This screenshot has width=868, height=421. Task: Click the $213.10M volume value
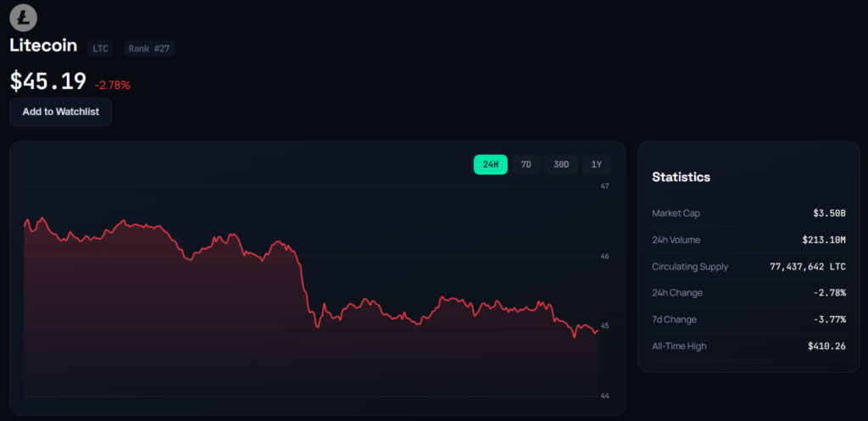click(x=824, y=240)
